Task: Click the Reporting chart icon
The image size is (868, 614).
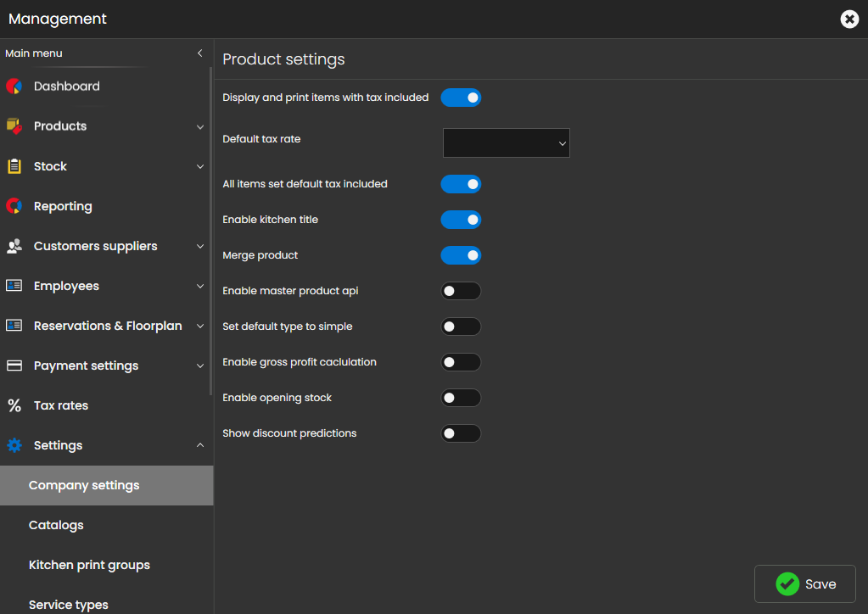Action: (x=14, y=206)
